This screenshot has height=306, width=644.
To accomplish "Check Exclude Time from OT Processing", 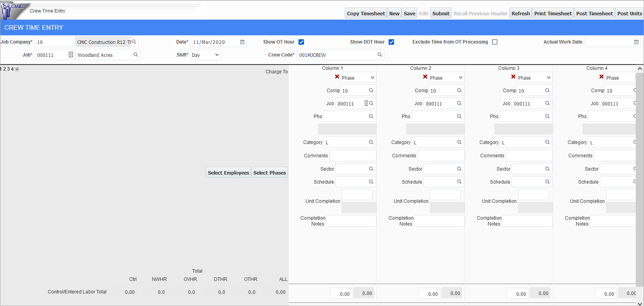I will pyautogui.click(x=495, y=42).
